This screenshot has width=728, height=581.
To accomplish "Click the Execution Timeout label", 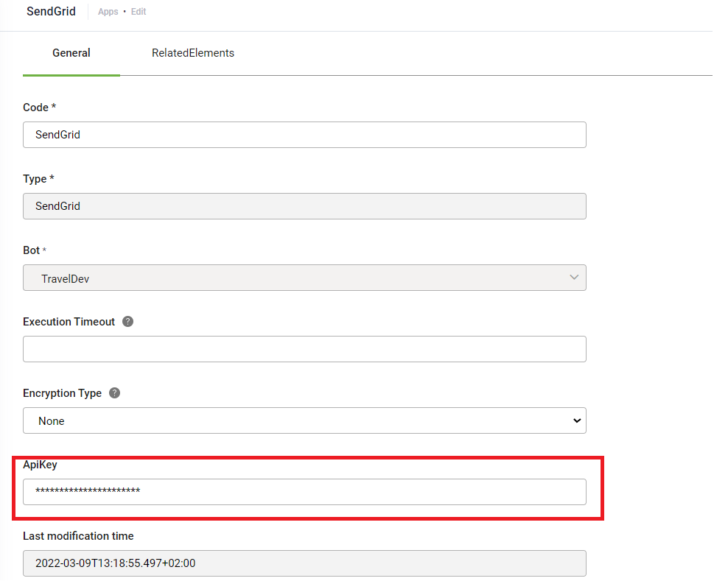I will click(x=69, y=322).
